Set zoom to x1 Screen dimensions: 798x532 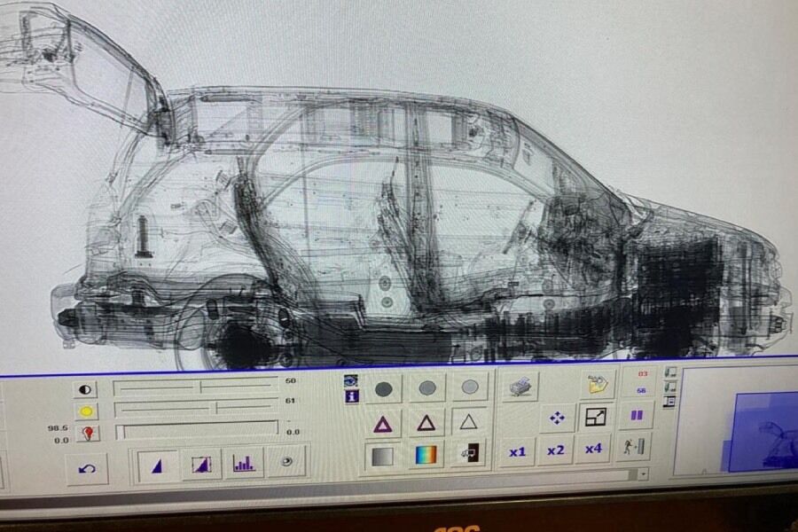[x=517, y=450]
